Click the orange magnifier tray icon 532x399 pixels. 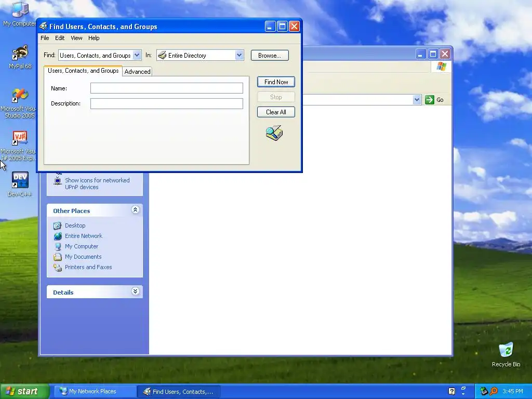click(x=494, y=391)
